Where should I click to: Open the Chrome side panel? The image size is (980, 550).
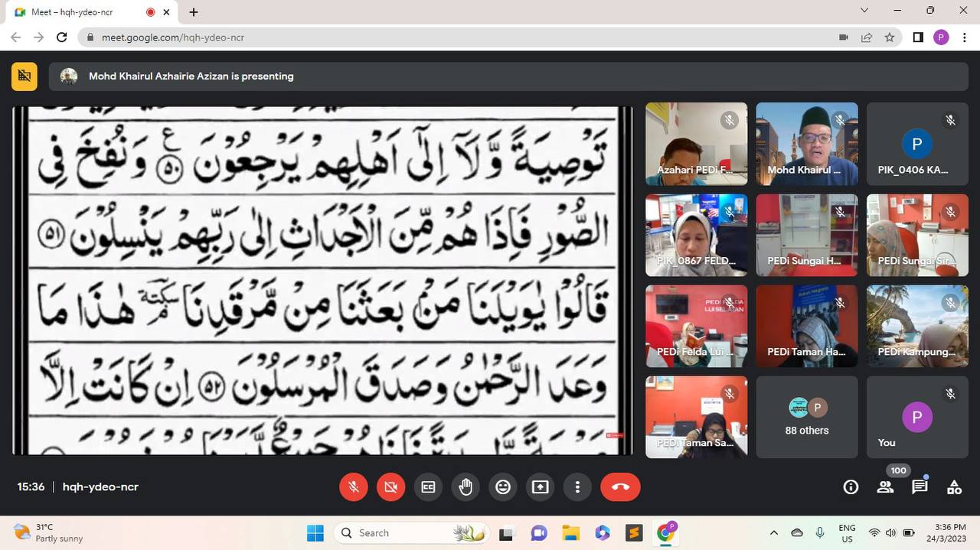click(918, 37)
